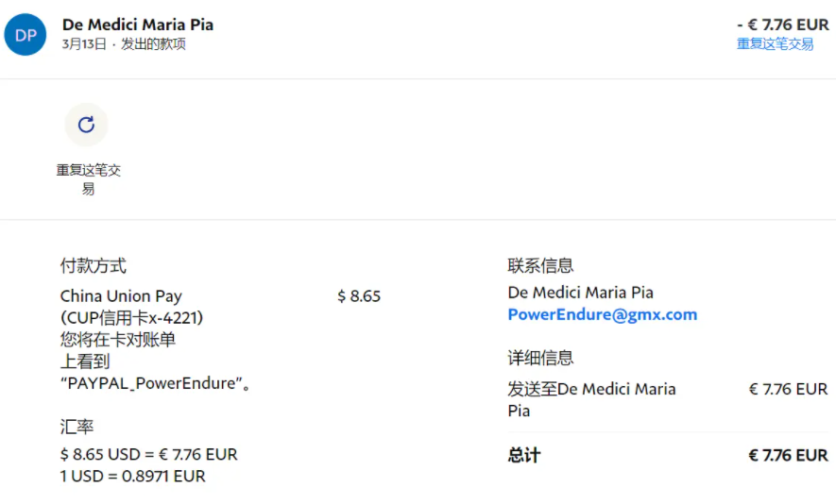Click contact name under 联系信息
Screen dimensions: 836x504
click(x=580, y=293)
